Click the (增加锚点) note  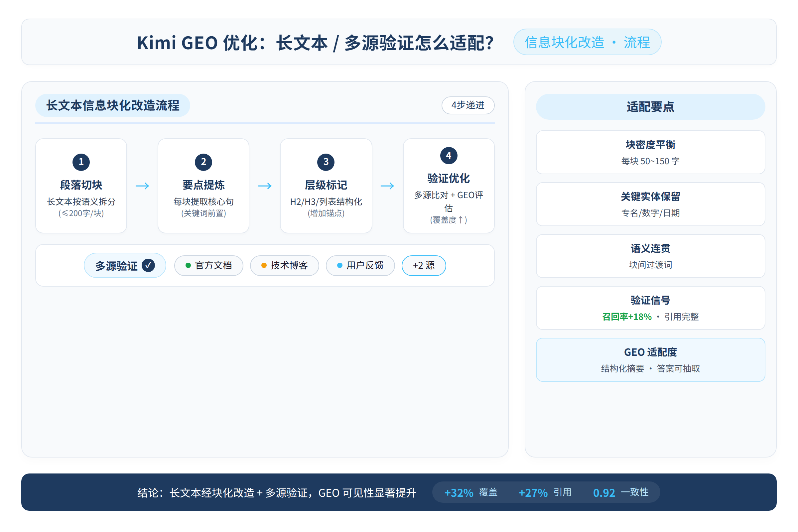click(x=326, y=213)
